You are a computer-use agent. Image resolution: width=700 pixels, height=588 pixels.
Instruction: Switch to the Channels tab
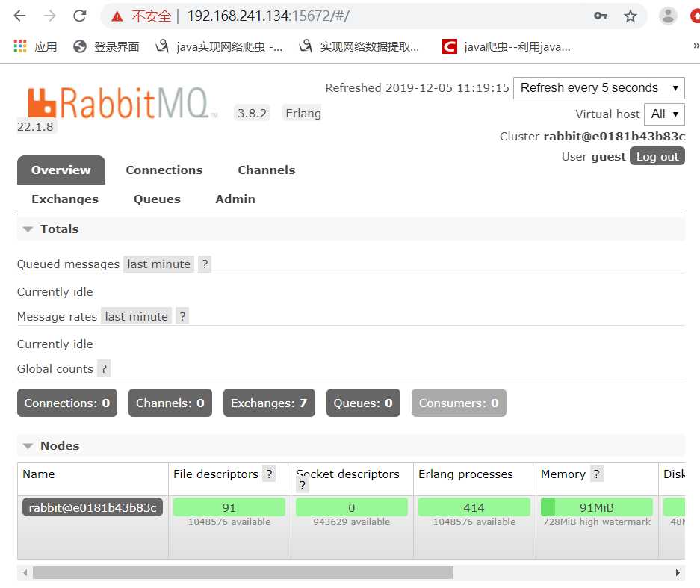[x=267, y=170]
